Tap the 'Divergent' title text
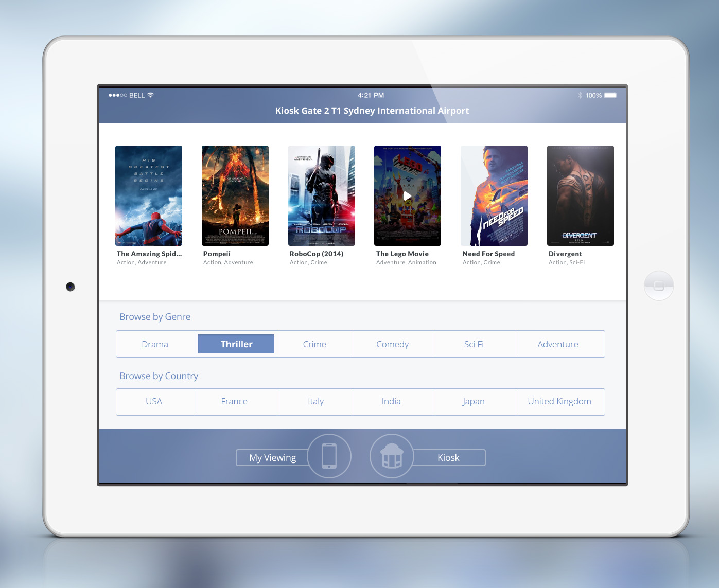The image size is (719, 588). (565, 254)
